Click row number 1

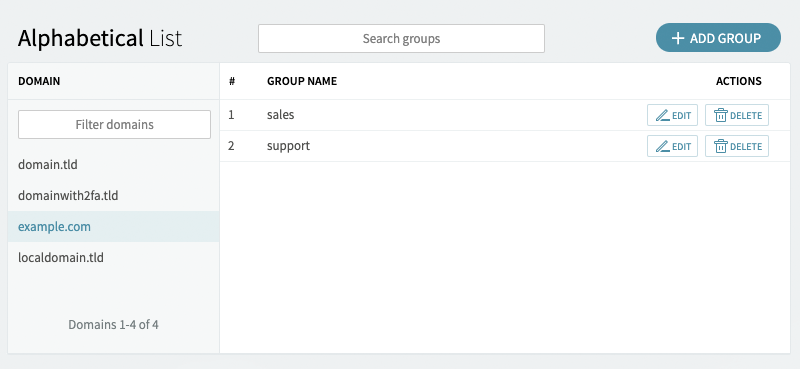231,115
